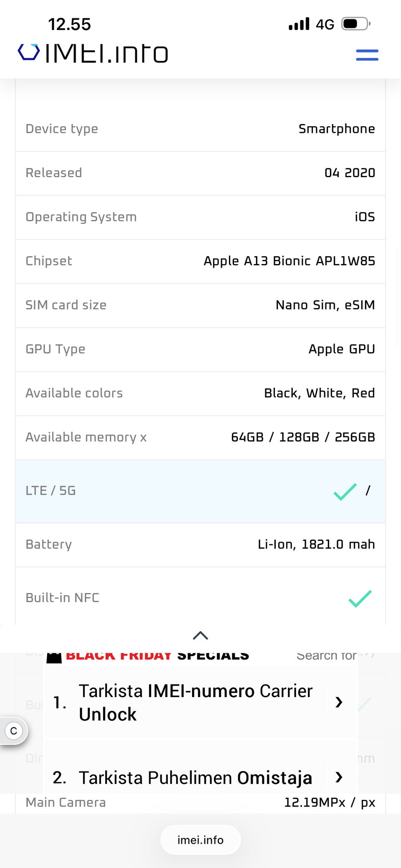
Task: Expand the ad panel with the up chevron
Action: click(200, 636)
